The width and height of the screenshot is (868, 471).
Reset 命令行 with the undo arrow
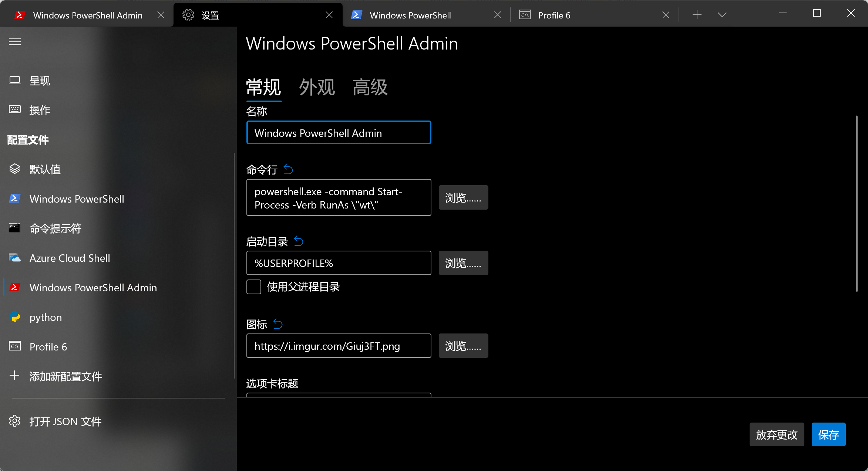coord(289,169)
